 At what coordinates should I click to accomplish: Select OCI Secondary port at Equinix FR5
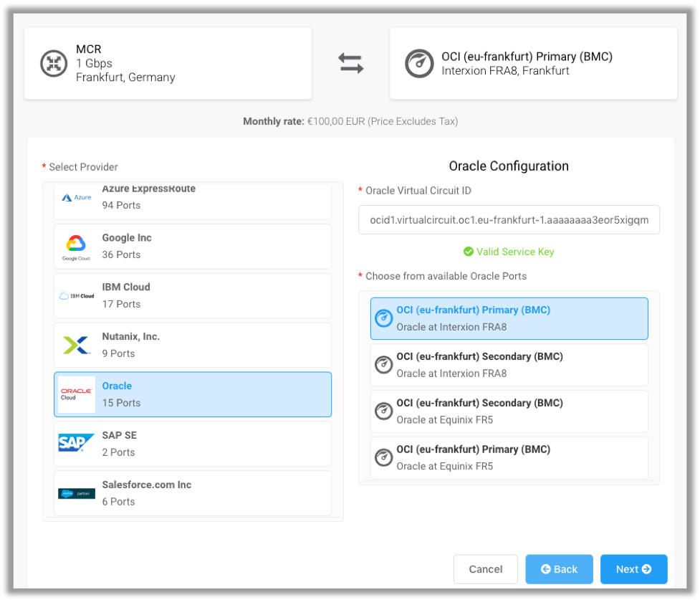[x=509, y=411]
